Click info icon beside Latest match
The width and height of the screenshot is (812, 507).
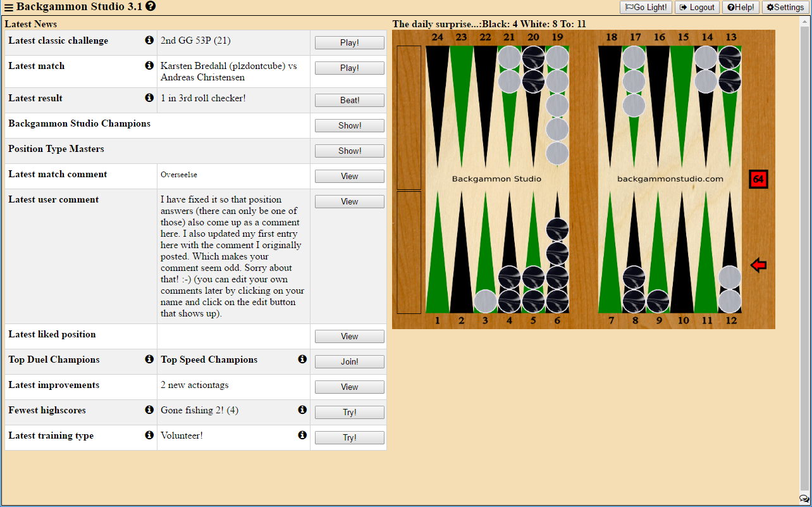tap(149, 66)
